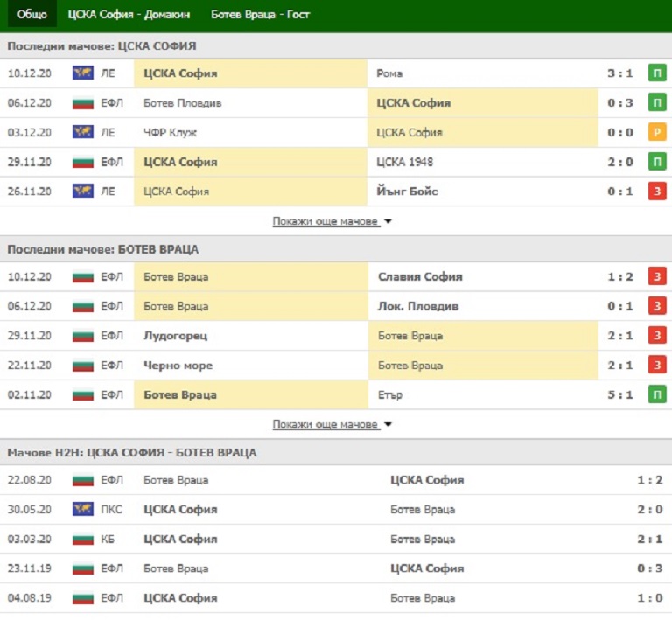Click score 2 : 0 in 30.05.20 H2H match
This screenshot has width=672, height=620.
click(x=650, y=510)
